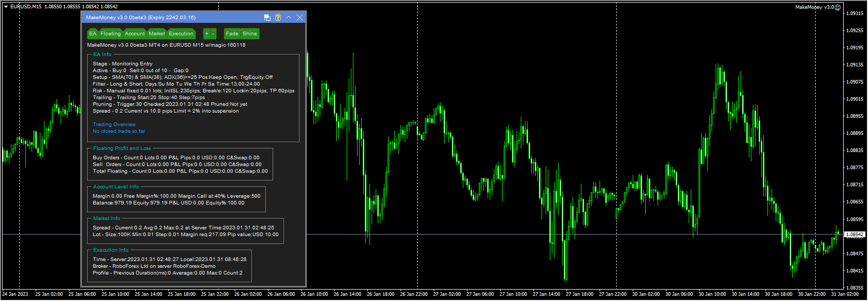Click the current price label 1.08542
Image resolution: width=868 pixels, height=301 pixels.
click(855, 235)
